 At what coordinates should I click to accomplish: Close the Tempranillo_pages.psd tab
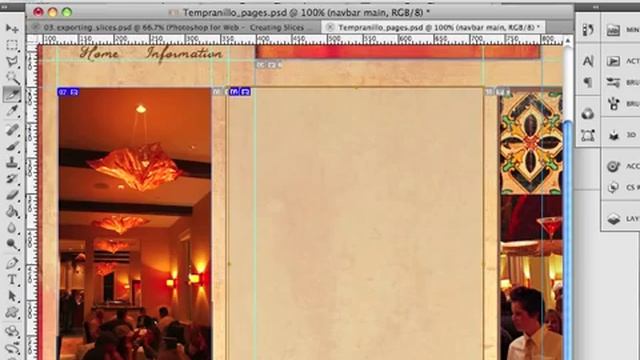330,27
